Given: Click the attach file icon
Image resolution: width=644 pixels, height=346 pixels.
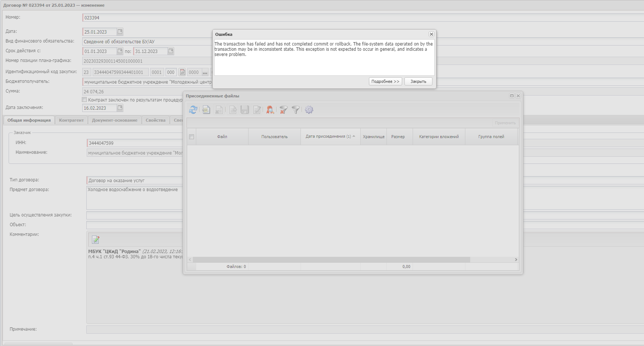Looking at the screenshot, I should point(206,110).
